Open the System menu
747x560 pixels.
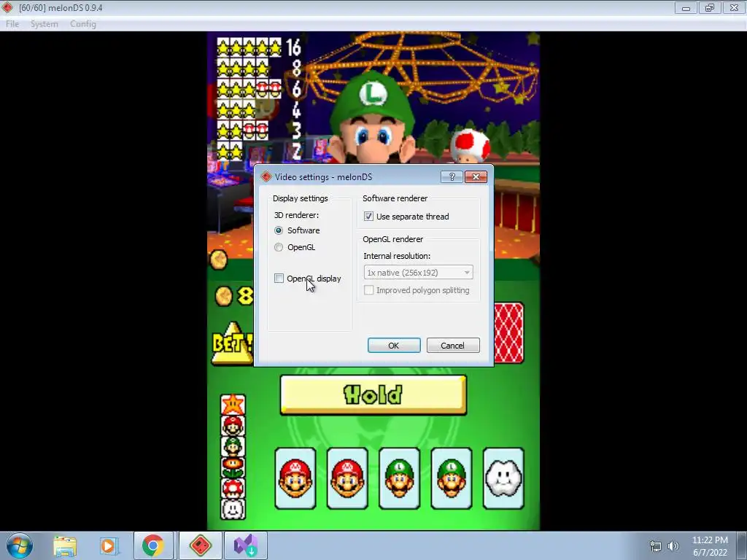[44, 24]
